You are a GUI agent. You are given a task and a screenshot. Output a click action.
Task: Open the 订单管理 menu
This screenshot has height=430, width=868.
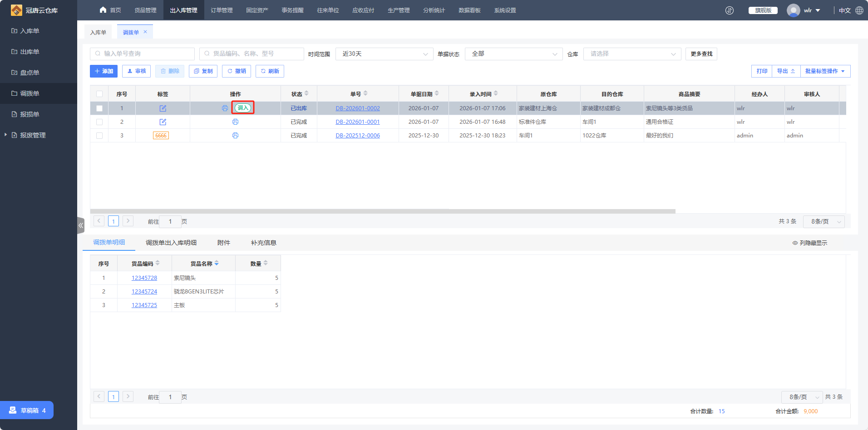[x=222, y=10]
